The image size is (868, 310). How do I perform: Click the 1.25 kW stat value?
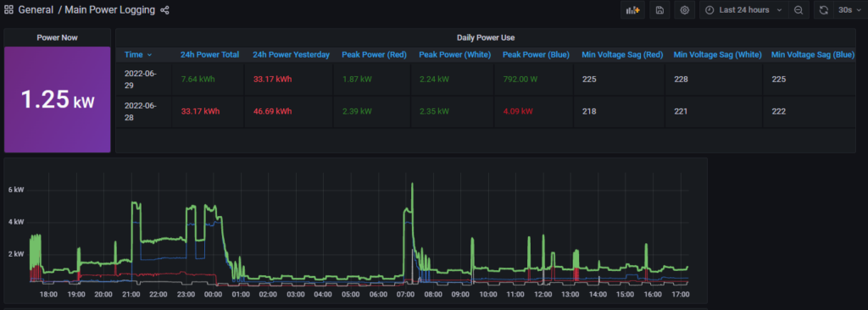coord(58,100)
